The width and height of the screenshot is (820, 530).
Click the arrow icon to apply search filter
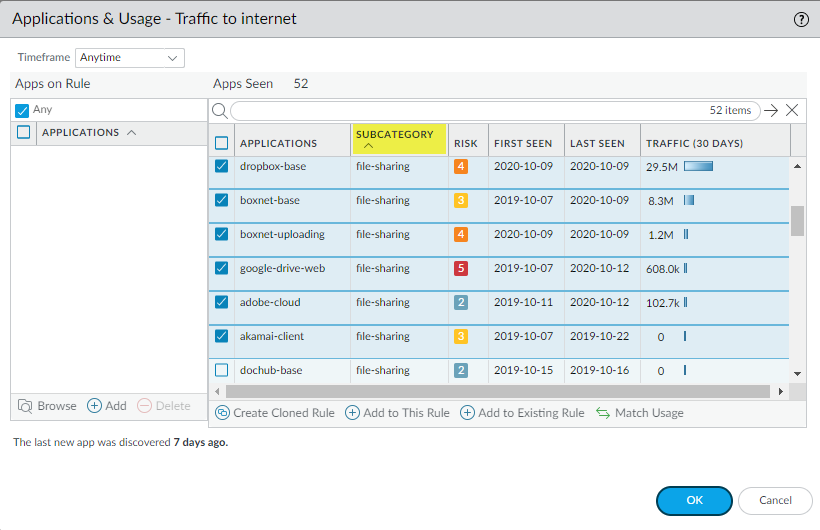click(771, 111)
